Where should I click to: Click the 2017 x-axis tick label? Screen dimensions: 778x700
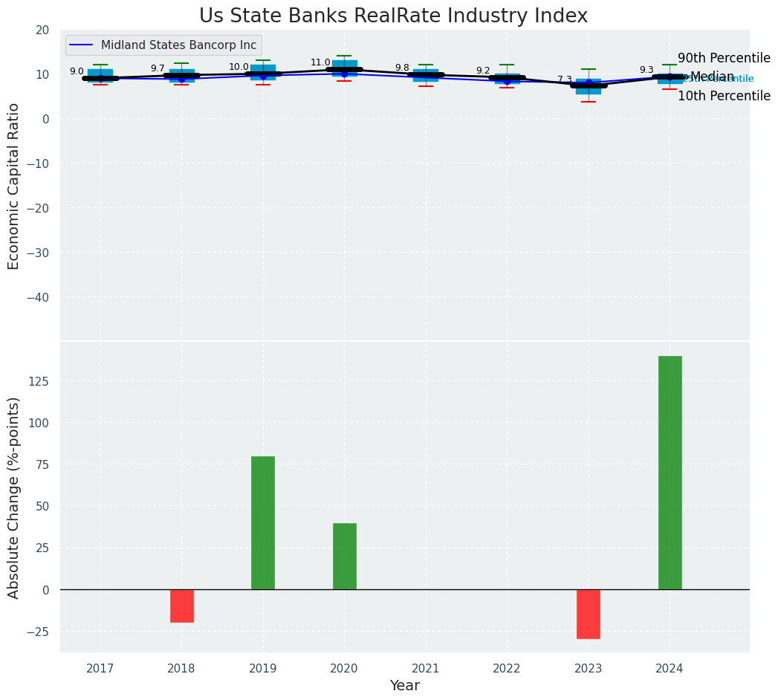(100, 669)
